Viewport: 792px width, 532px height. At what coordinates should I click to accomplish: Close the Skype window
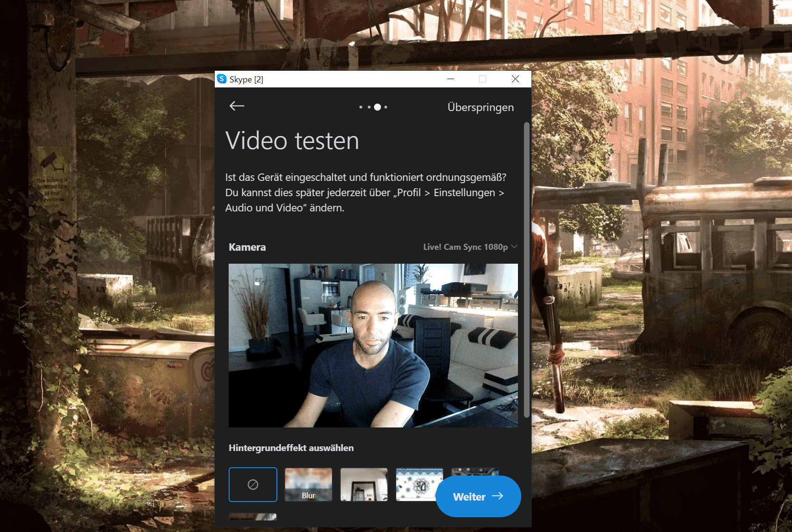515,79
